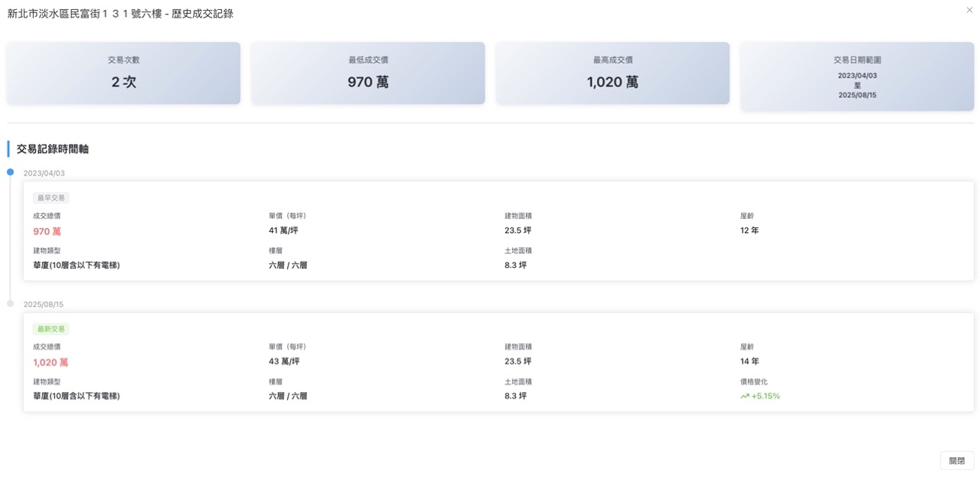The image size is (980, 477).
Task: Select the 970 萬 red price label
Action: (47, 231)
